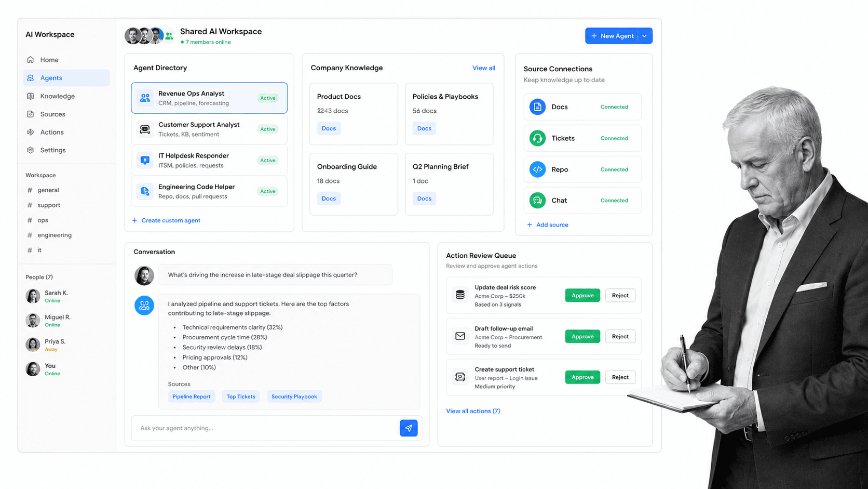Click the Agents sidebar icon
The width and height of the screenshot is (868, 489).
click(x=31, y=78)
